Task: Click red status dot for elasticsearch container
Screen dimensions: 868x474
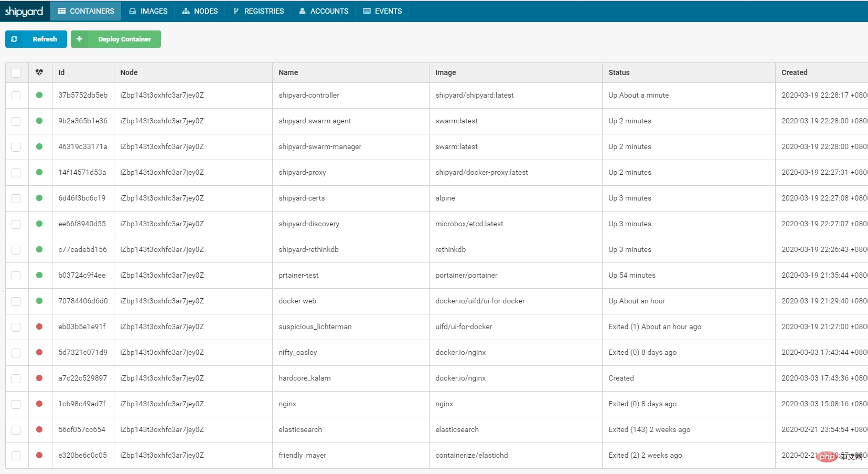Action: point(39,429)
